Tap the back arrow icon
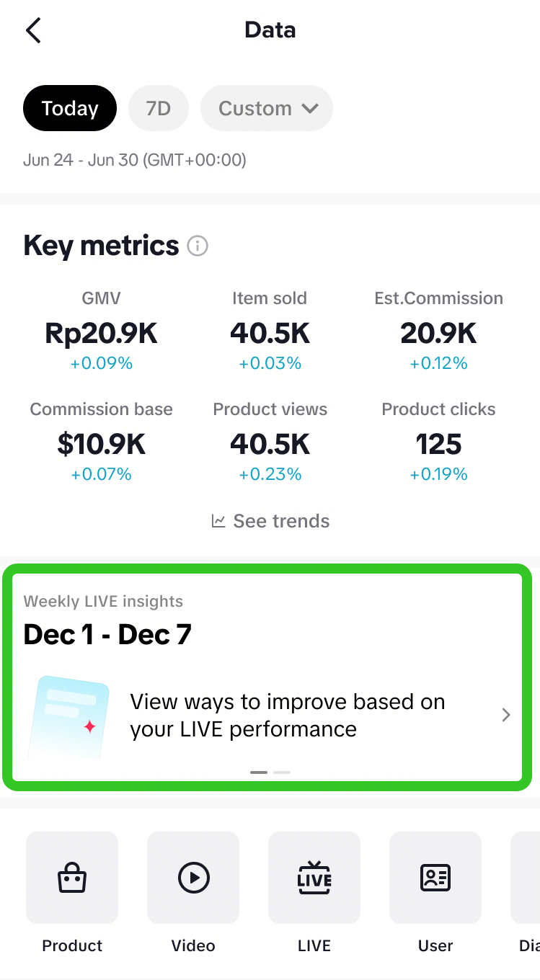 pos(33,30)
